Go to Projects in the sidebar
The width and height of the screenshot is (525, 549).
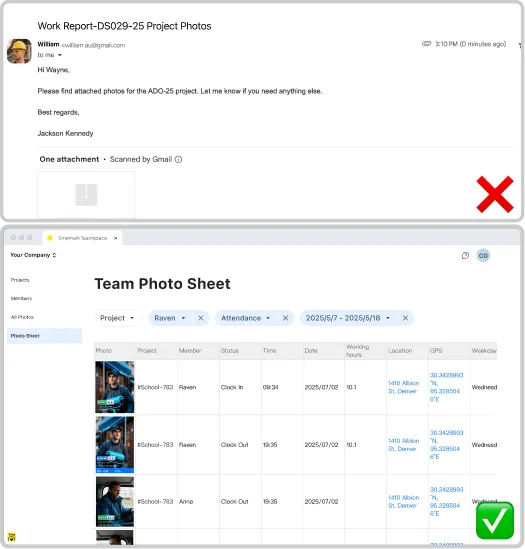pos(20,280)
